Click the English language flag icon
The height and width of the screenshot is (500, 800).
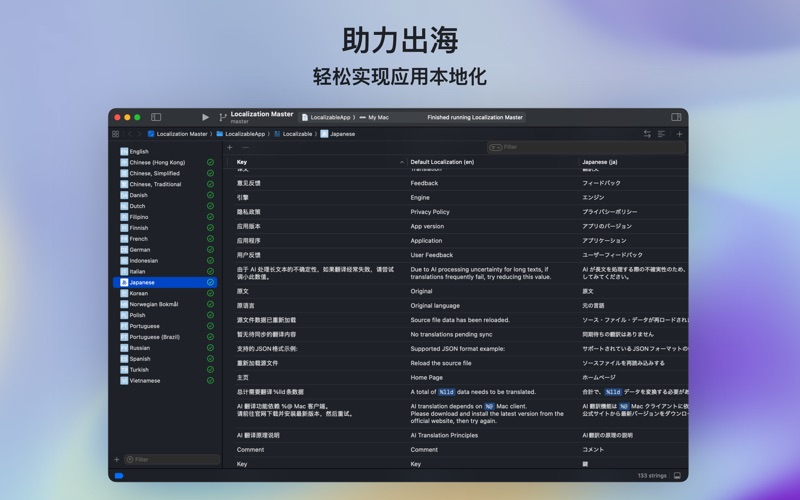(x=124, y=152)
